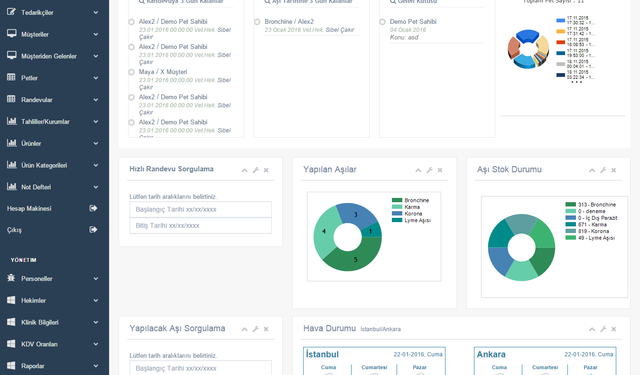
Task: Click the wrench icon in Aşı Stok Durumu panel
Action: click(603, 170)
